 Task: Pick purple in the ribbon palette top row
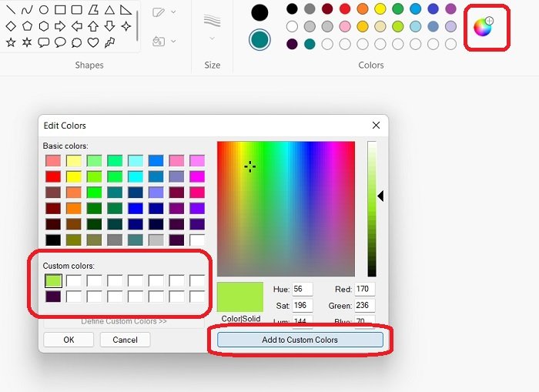pos(450,8)
